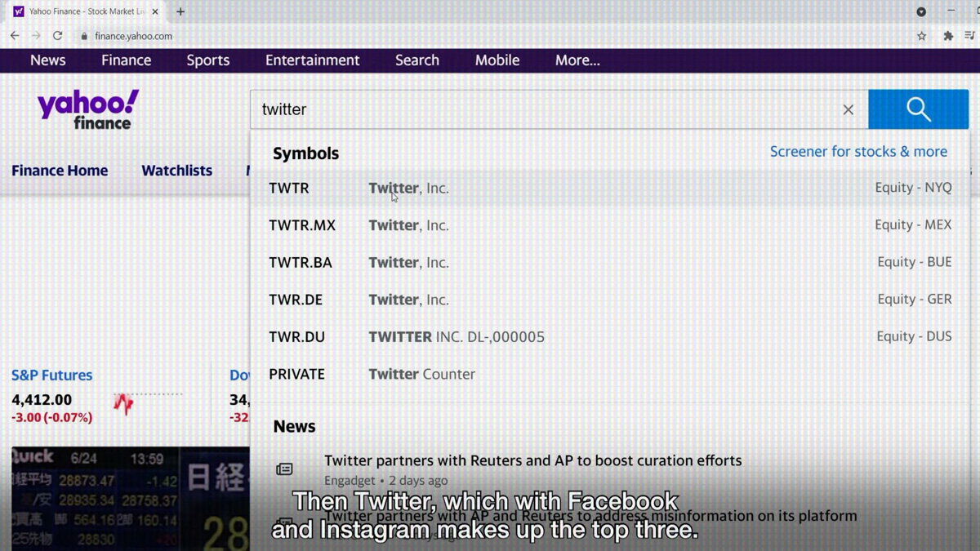
Task: Open the More... menu in top navigation
Action: (577, 60)
